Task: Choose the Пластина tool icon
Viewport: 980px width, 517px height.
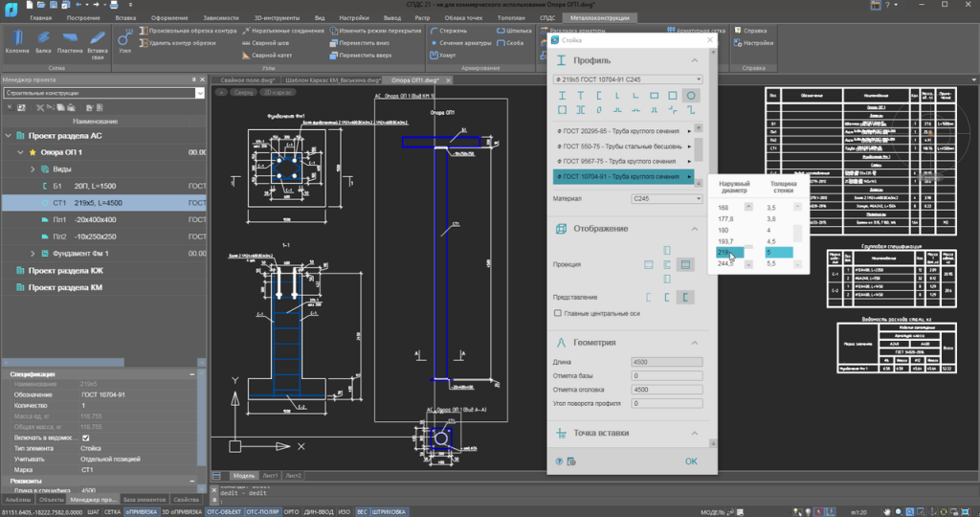Action: point(69,41)
